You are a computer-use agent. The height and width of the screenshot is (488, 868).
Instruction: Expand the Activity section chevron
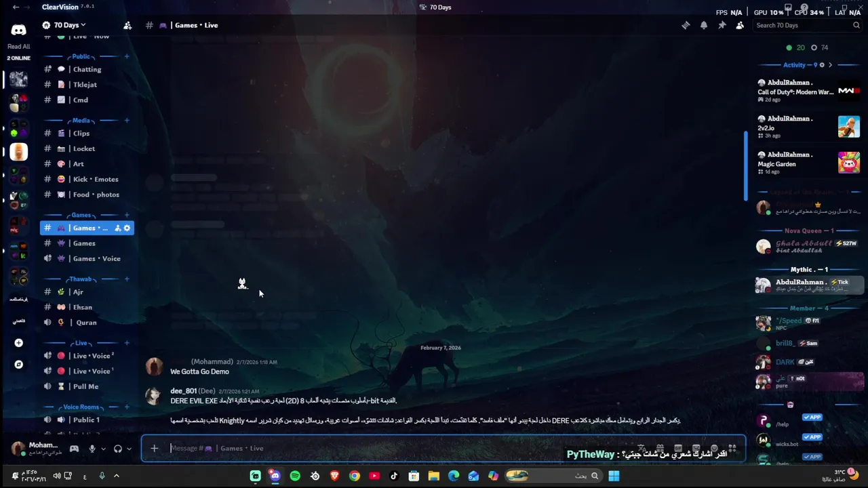tap(830, 65)
